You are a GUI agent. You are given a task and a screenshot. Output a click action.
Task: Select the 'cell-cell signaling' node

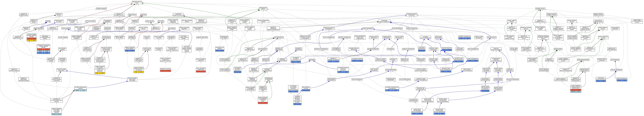tap(66, 28)
